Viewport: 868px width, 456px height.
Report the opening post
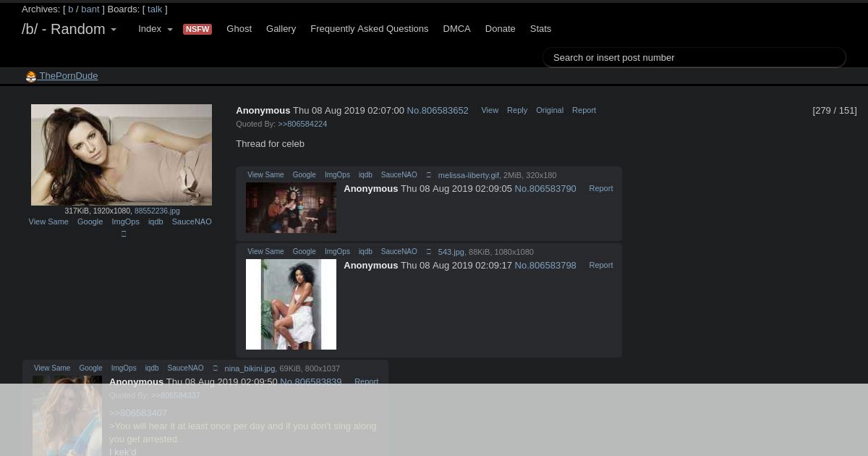[584, 111]
